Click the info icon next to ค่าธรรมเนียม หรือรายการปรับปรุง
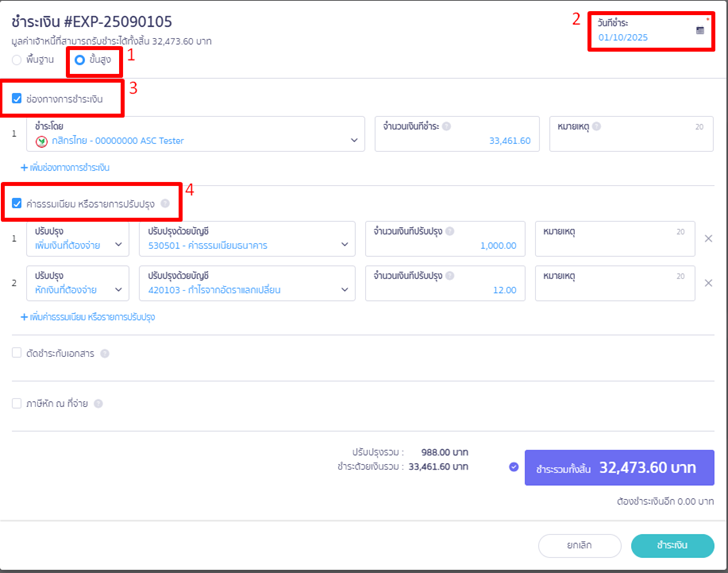Image resolution: width=728 pixels, height=573 pixels. click(x=165, y=204)
